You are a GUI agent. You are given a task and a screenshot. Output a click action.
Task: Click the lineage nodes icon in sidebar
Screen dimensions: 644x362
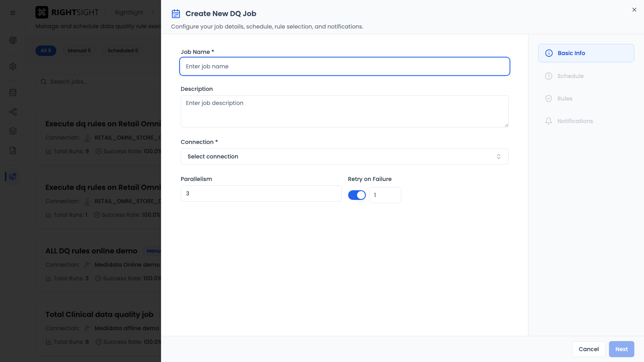[x=13, y=112]
